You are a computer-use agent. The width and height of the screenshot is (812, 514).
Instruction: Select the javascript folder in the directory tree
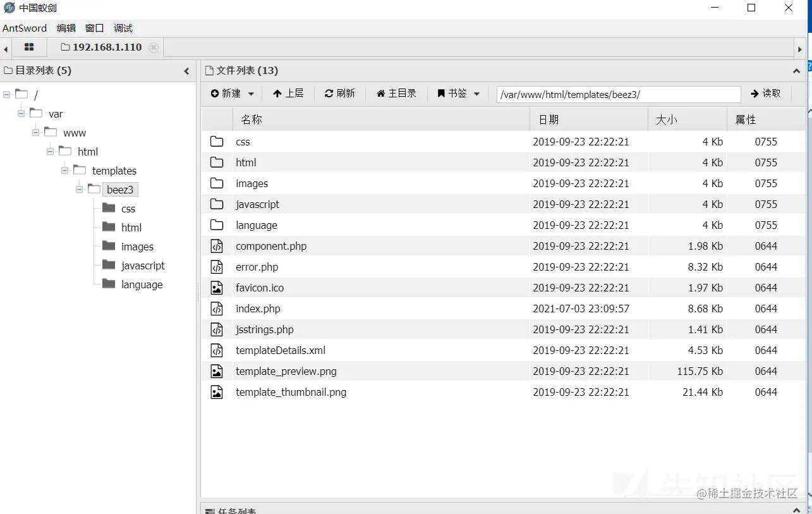[143, 266]
